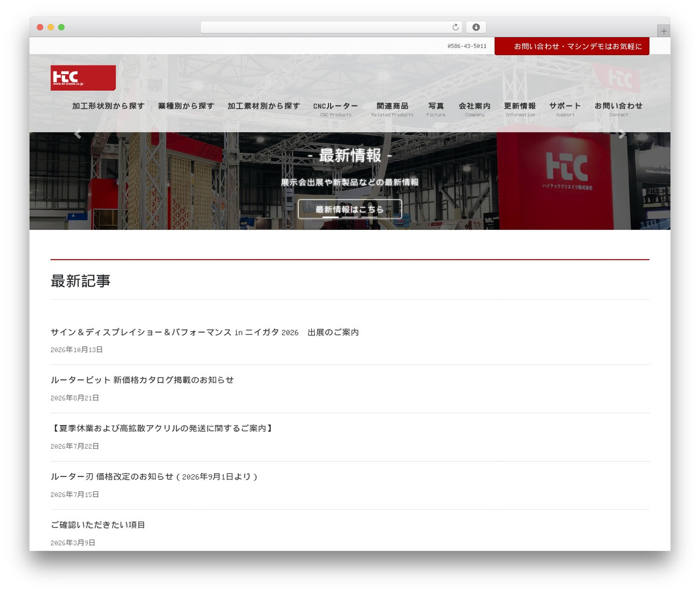Click date 2026年10月13日
This screenshot has height=593, width=700.
pyautogui.click(x=77, y=350)
